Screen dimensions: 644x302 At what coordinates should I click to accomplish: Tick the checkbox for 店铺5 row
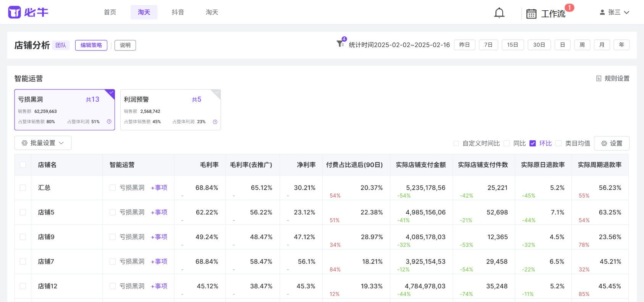click(23, 212)
